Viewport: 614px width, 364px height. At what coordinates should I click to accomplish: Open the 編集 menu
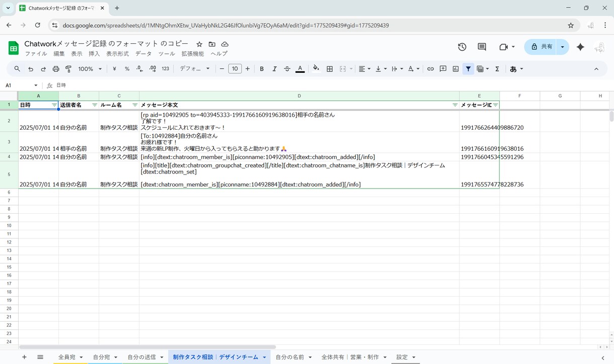59,54
